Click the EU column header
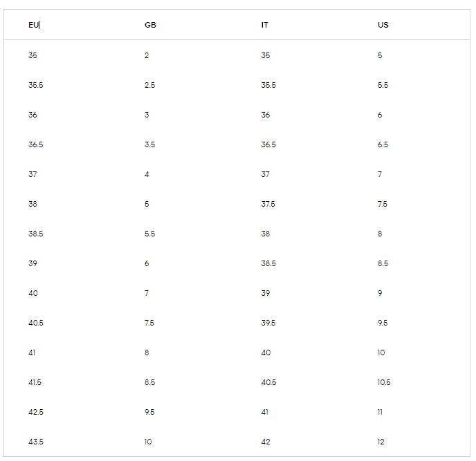Image resolution: width=476 pixels, height=461 pixels. click(x=33, y=25)
